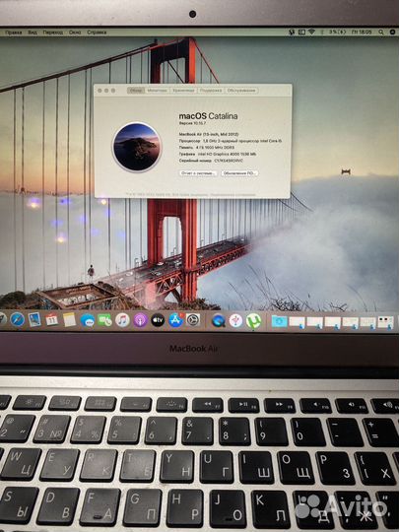Screen dimensions: 399x532
Task: Click the Графика Intel HD Graphics line
Action: [218, 154]
